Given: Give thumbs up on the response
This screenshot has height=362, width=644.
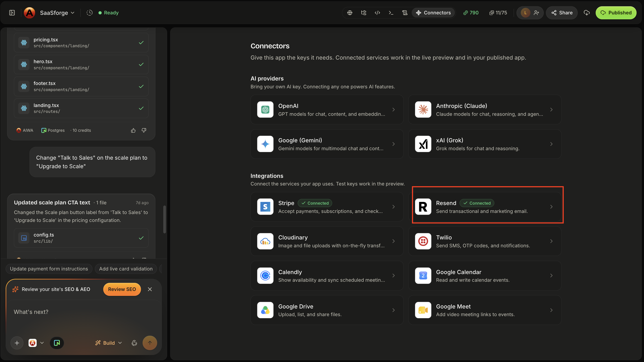Looking at the screenshot, I should tap(133, 130).
